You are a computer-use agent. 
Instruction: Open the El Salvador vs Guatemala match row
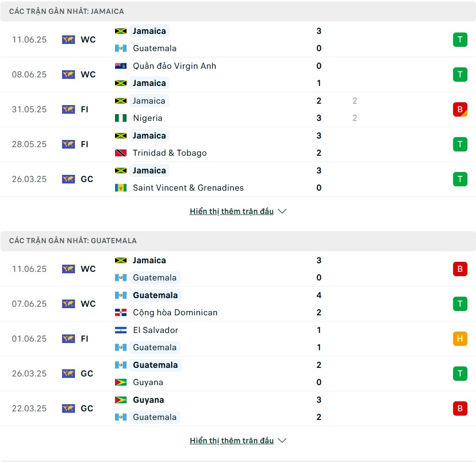(238, 339)
